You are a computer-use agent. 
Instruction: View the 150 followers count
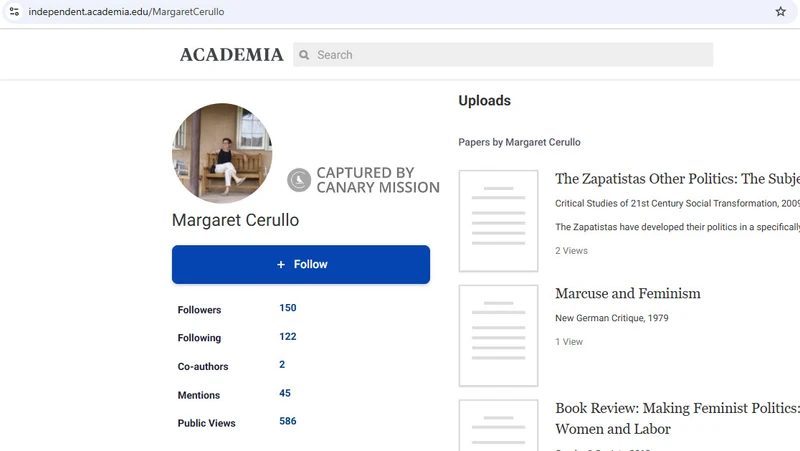point(288,308)
